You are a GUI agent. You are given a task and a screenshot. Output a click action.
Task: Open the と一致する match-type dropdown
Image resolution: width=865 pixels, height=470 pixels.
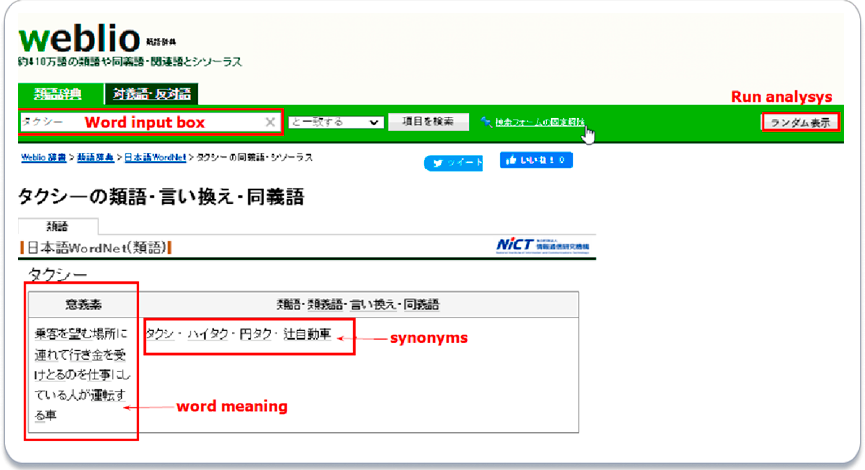(x=335, y=122)
